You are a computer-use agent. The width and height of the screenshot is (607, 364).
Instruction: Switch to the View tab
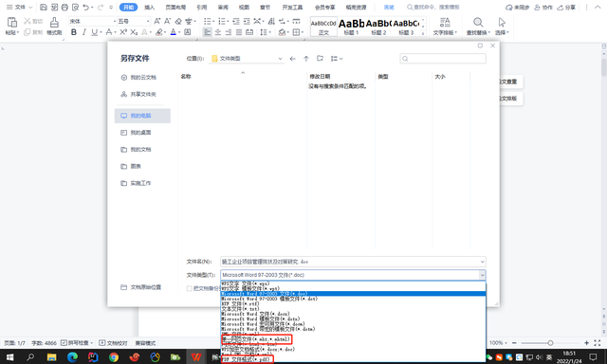tap(244, 8)
